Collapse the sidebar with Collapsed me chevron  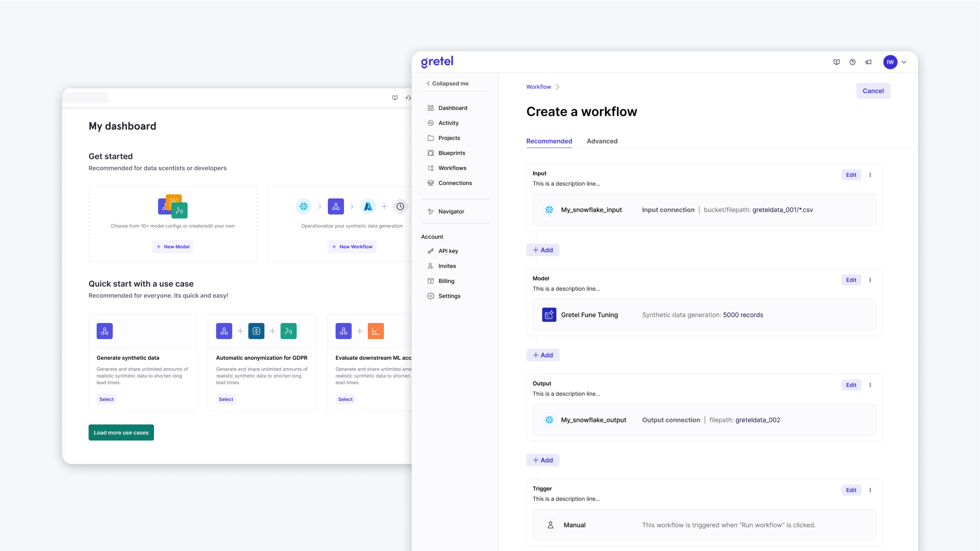pos(428,83)
